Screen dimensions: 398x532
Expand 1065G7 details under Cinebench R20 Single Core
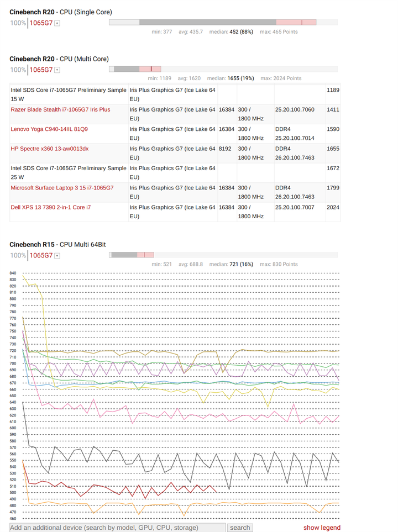57,23
